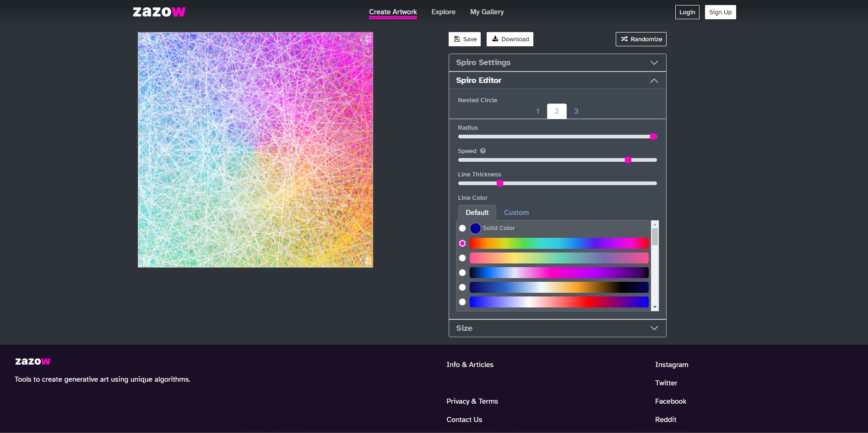The image size is (868, 433).
Task: Select nested circle 2 tab
Action: (557, 111)
